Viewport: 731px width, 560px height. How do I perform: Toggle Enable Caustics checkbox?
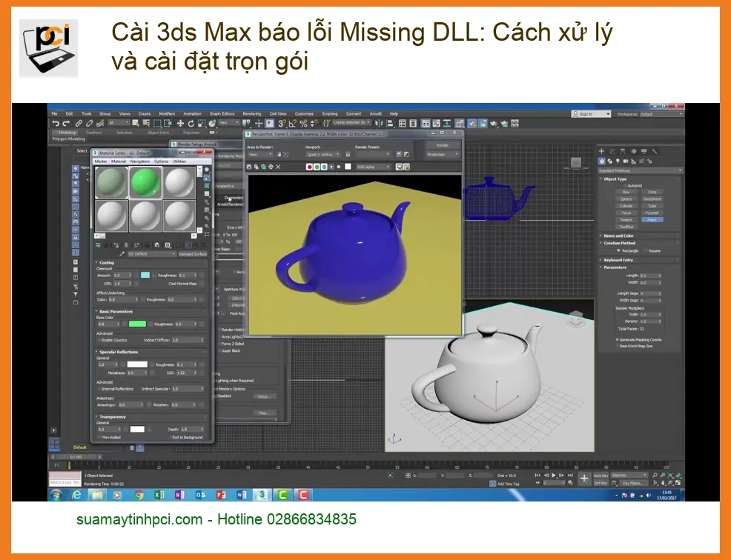click(x=99, y=340)
